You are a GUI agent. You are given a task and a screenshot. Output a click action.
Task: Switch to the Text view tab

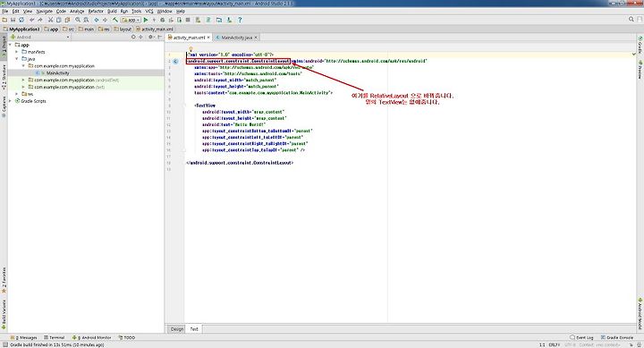[x=194, y=329]
